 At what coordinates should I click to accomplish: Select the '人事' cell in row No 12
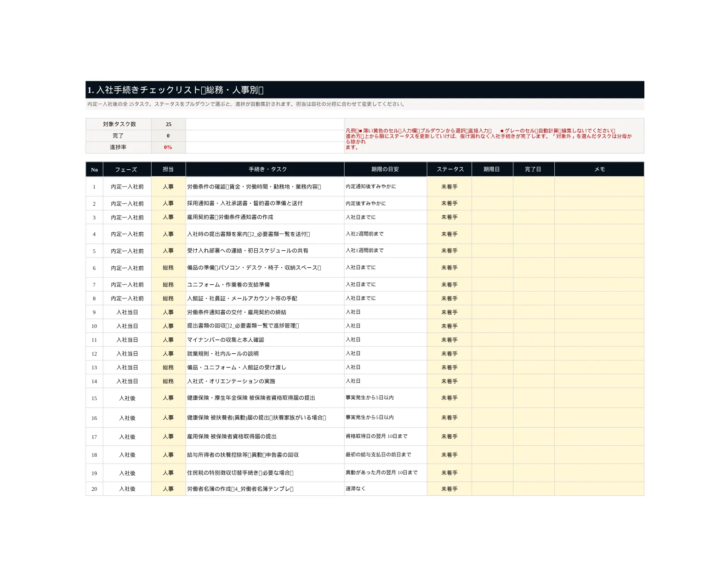coord(168,354)
